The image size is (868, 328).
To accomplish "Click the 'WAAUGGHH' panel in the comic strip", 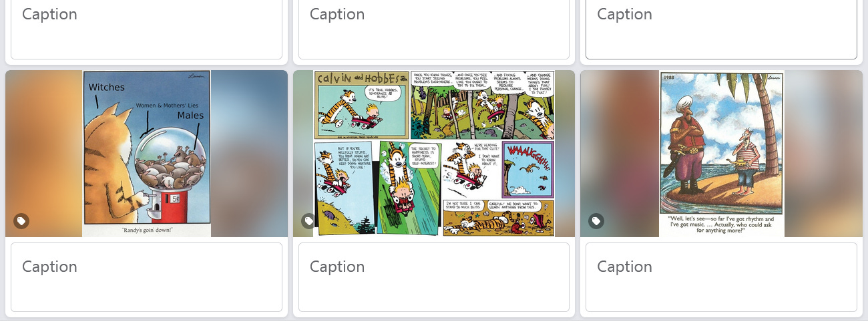I will [527, 169].
